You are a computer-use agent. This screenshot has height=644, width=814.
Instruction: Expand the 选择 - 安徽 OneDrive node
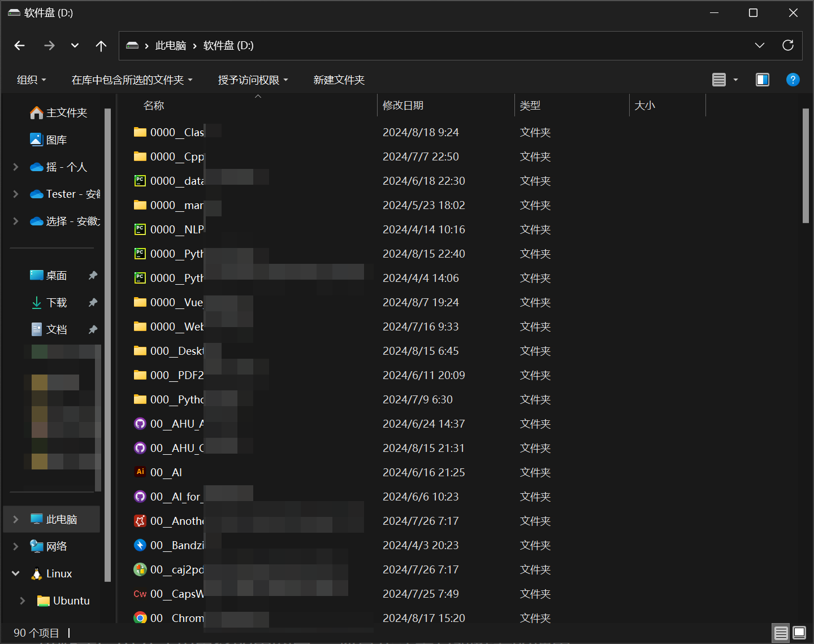click(x=16, y=221)
